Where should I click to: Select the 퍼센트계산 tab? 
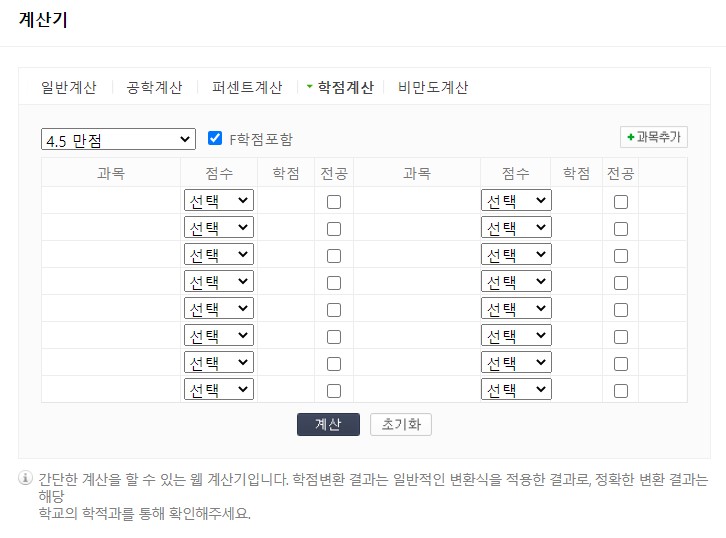pos(247,87)
